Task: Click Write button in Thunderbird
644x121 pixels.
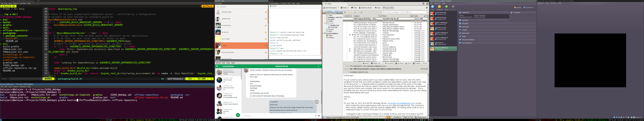Action: (344, 8)
